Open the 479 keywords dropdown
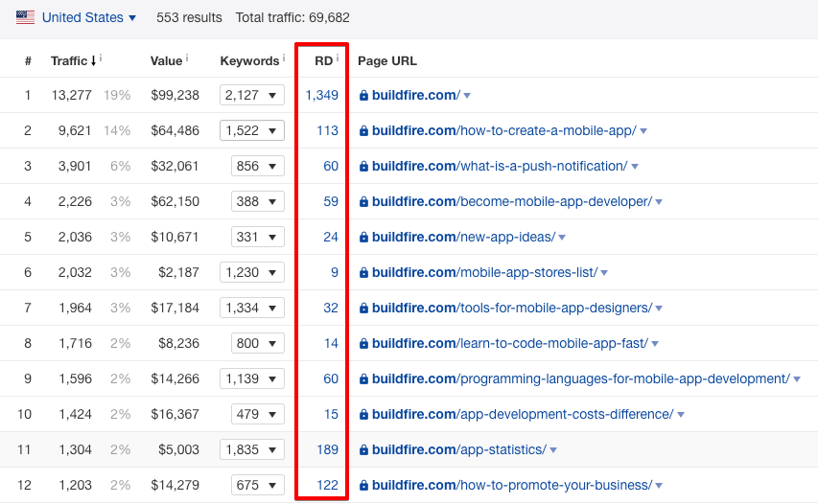This screenshot has width=818, height=504. pos(258,414)
